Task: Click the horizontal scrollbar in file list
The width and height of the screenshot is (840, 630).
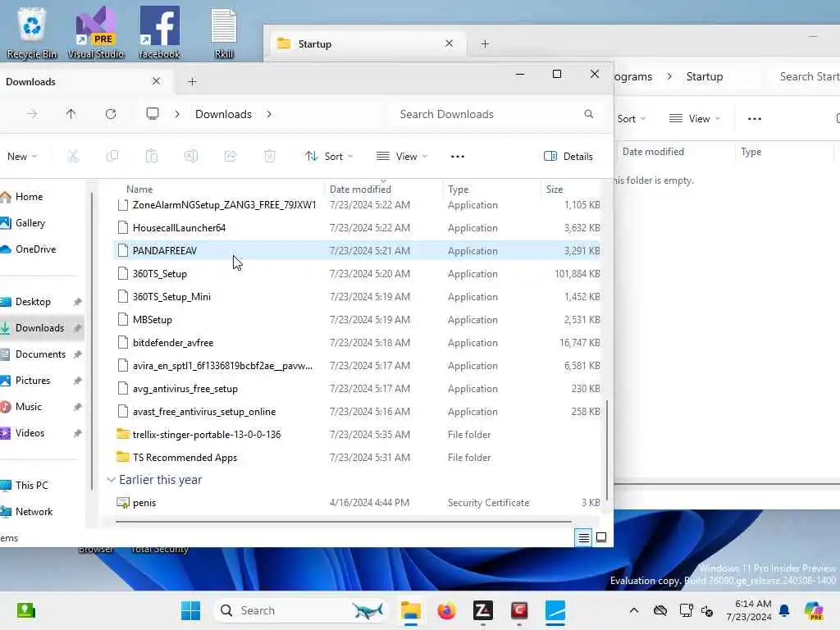Action: [x=343, y=521]
